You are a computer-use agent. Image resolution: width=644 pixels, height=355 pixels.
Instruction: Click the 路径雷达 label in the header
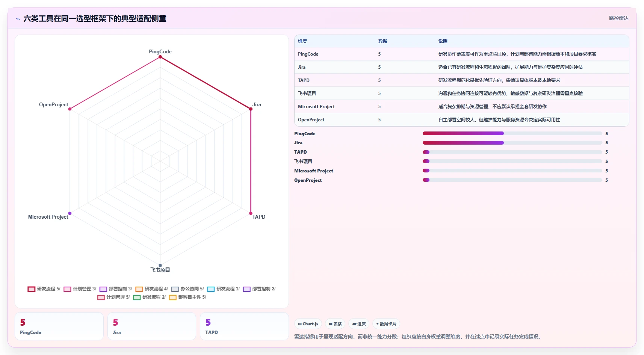click(618, 18)
